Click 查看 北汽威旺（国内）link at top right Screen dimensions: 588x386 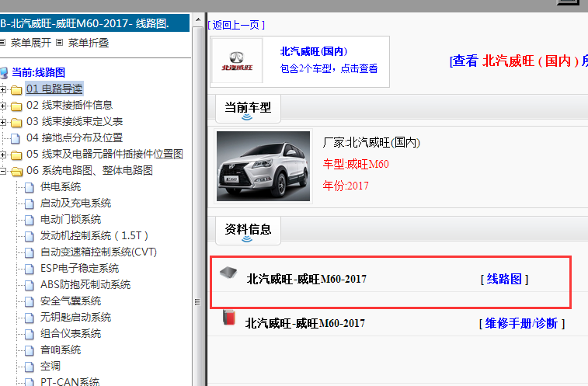(519, 61)
